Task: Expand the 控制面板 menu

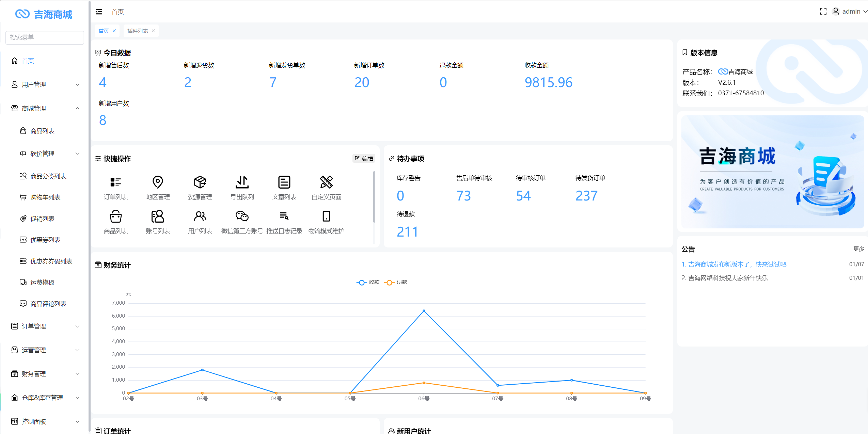Action: point(45,421)
